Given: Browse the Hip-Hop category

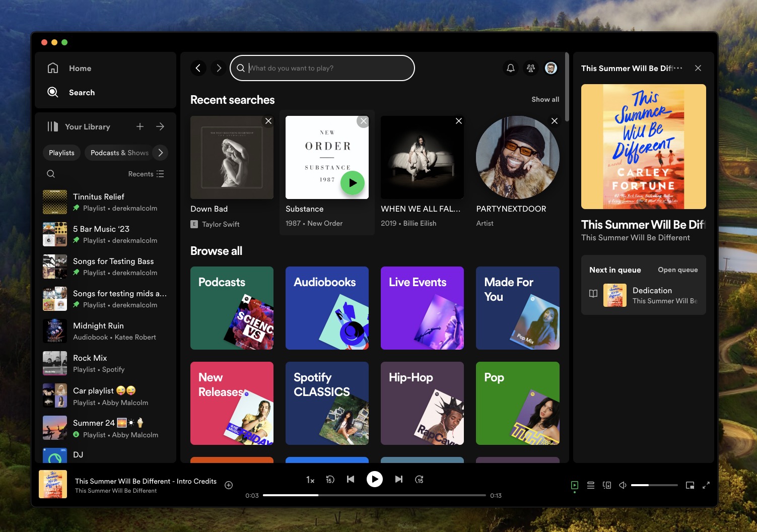Looking at the screenshot, I should (x=422, y=403).
